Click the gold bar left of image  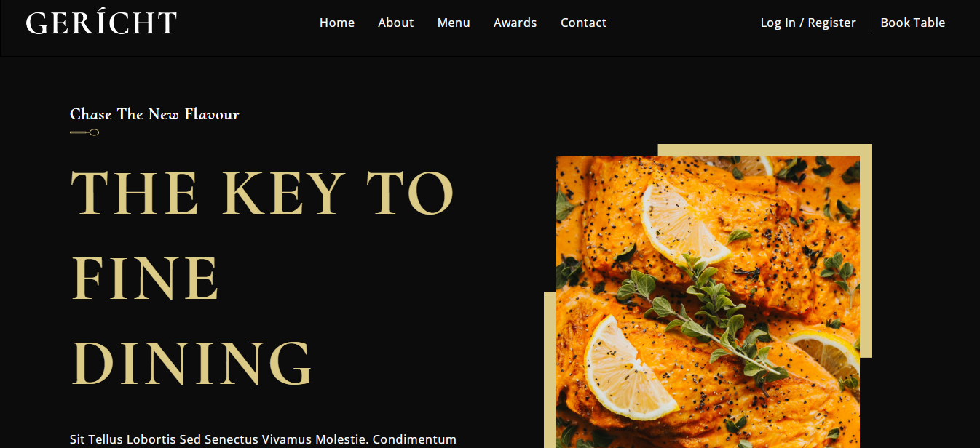point(550,369)
